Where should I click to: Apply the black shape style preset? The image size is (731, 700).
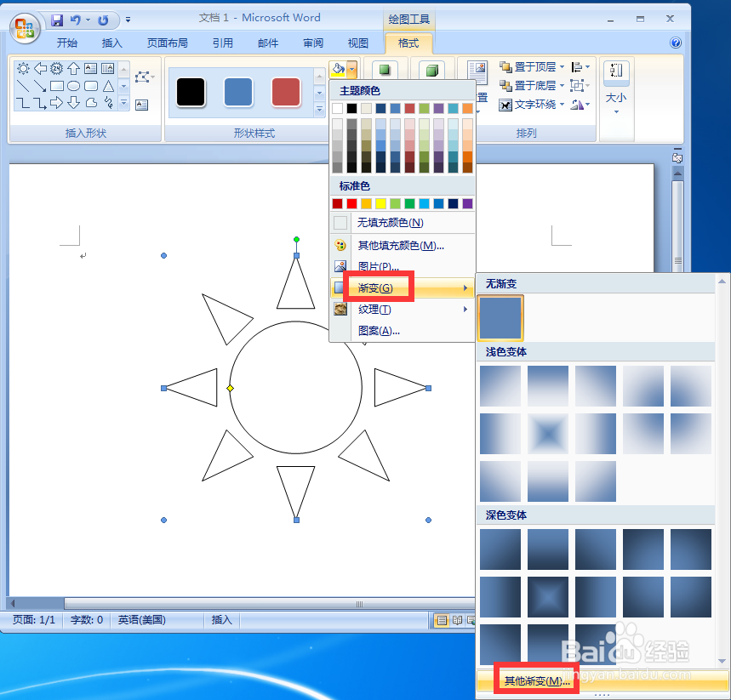coord(191,92)
